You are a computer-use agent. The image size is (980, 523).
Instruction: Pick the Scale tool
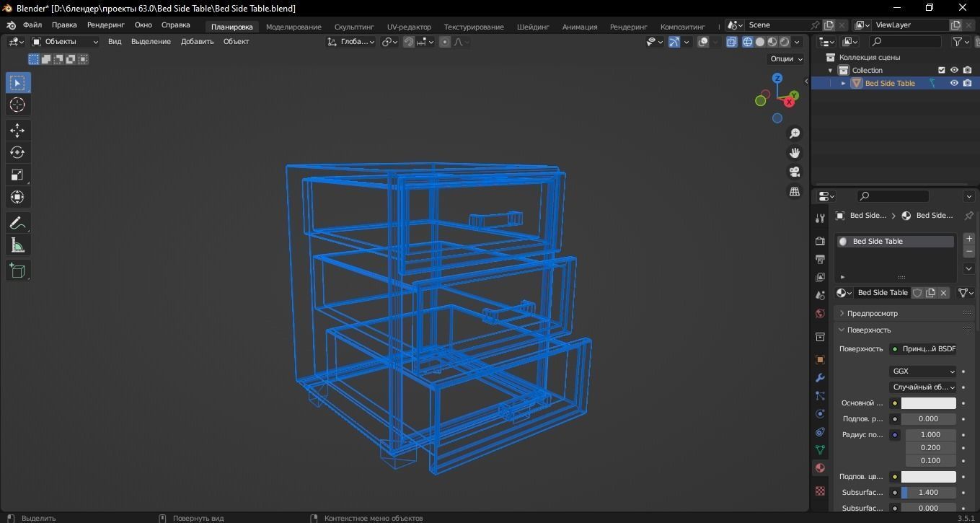[x=17, y=175]
